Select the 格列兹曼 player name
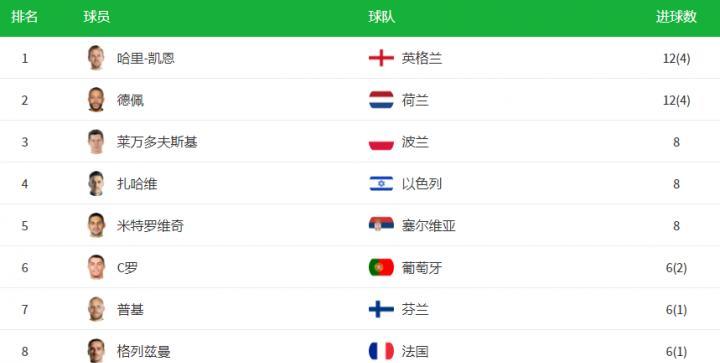 (144, 351)
